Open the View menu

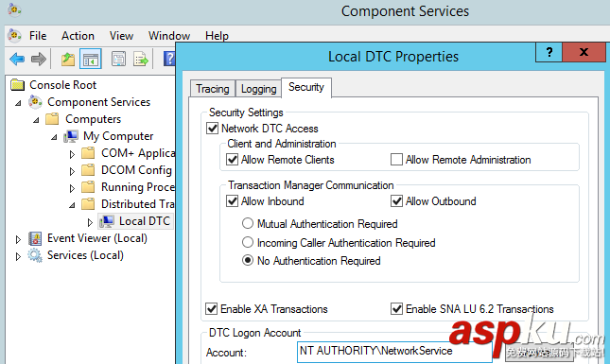pos(121,36)
